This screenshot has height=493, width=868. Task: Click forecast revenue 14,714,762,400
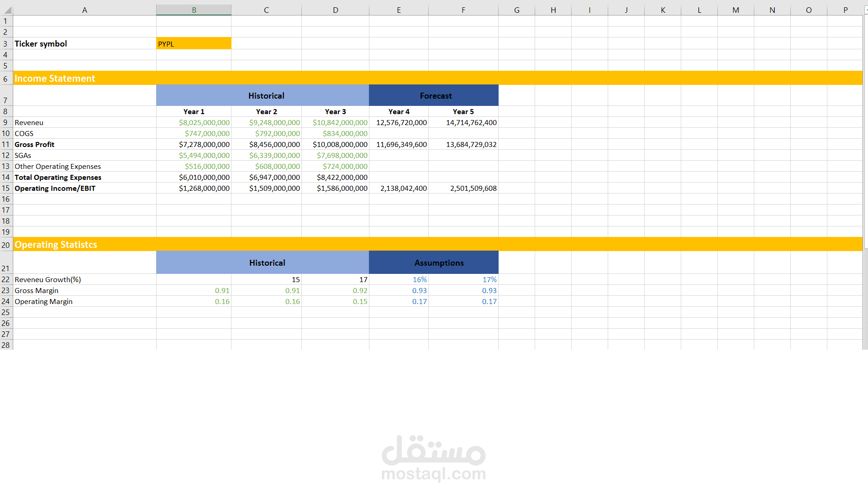pos(463,122)
